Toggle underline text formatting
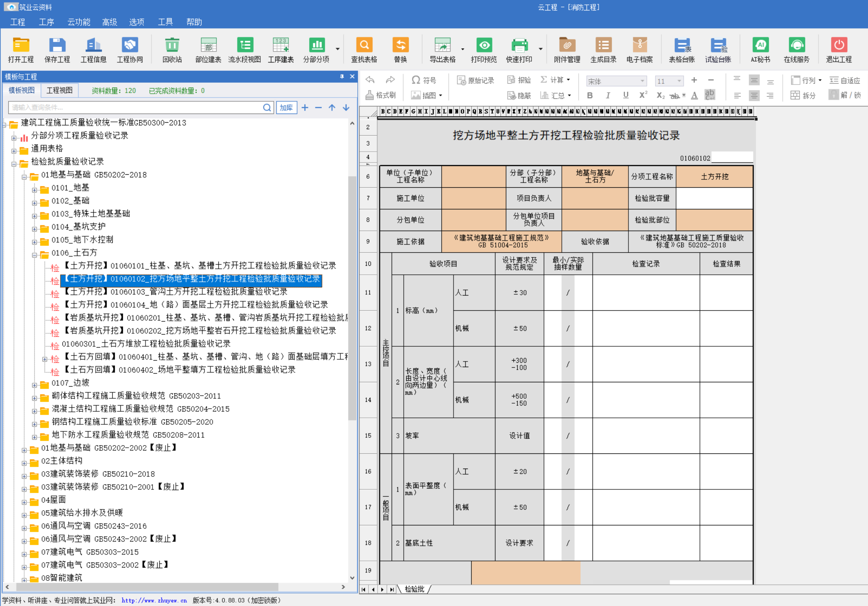This screenshot has height=606, width=868. [x=625, y=95]
